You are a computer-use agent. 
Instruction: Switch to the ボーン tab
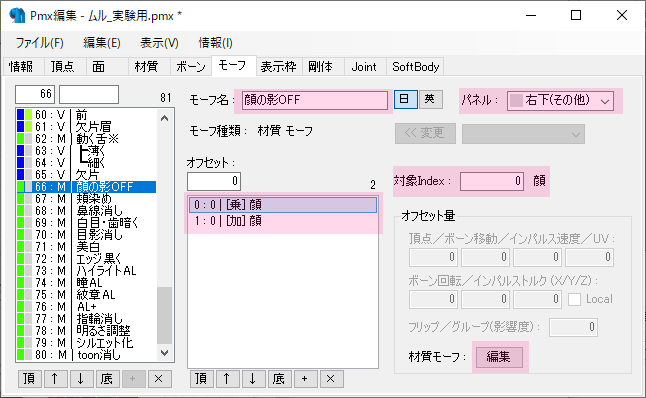[191, 67]
